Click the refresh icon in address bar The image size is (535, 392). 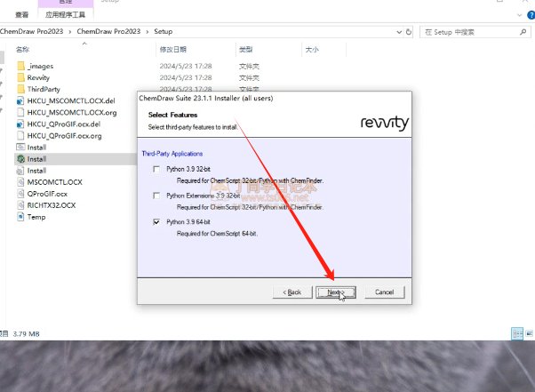click(409, 32)
